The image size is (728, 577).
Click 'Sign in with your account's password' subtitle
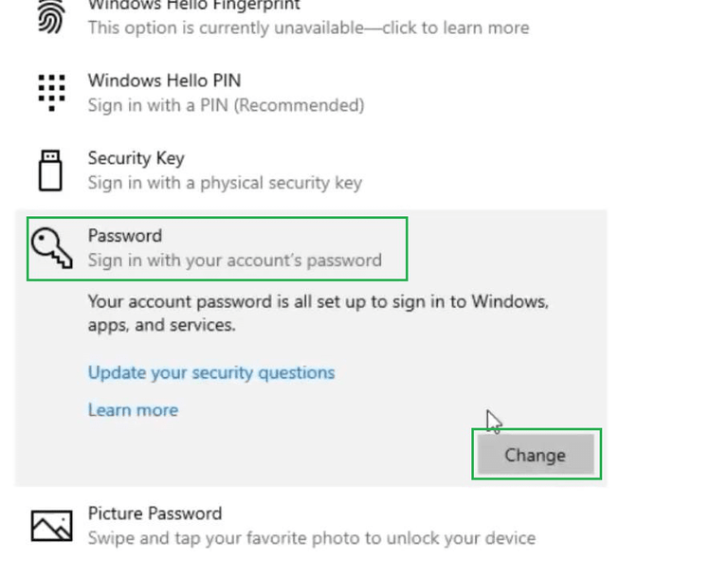pos(234,261)
